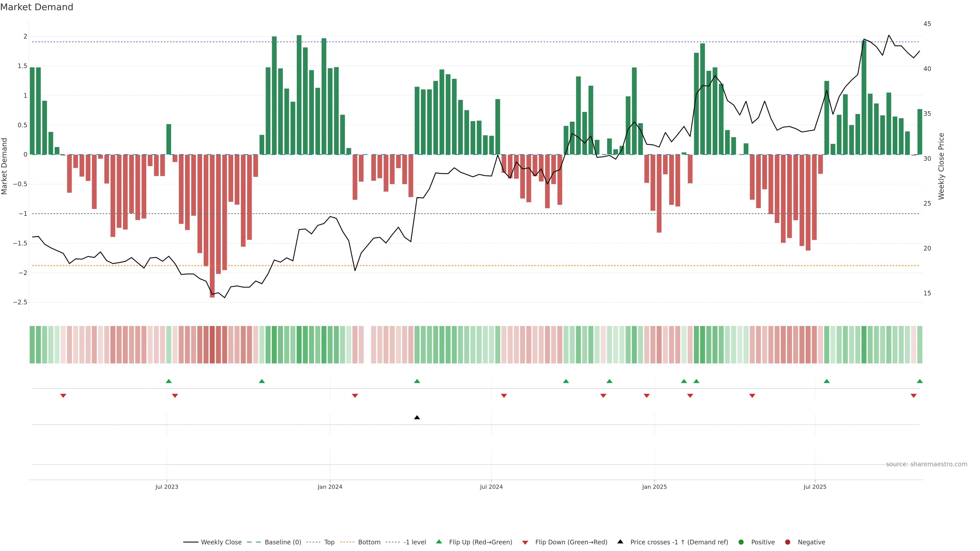Click the first green flip-up marker near Jul 2023
Viewport: 980px width, 551px height.
click(169, 381)
